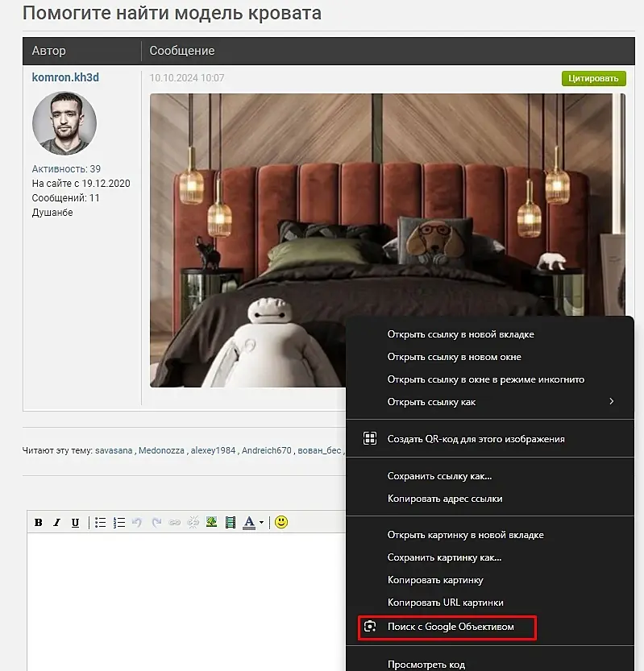Screen dimensions: 644x671
Task: Expand the 'Открыть ссылку как' submenu arrow
Action: point(612,401)
